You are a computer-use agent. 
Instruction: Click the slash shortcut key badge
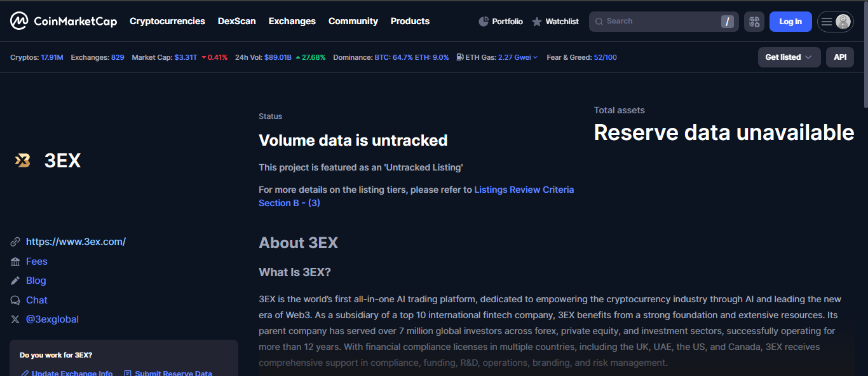(728, 22)
